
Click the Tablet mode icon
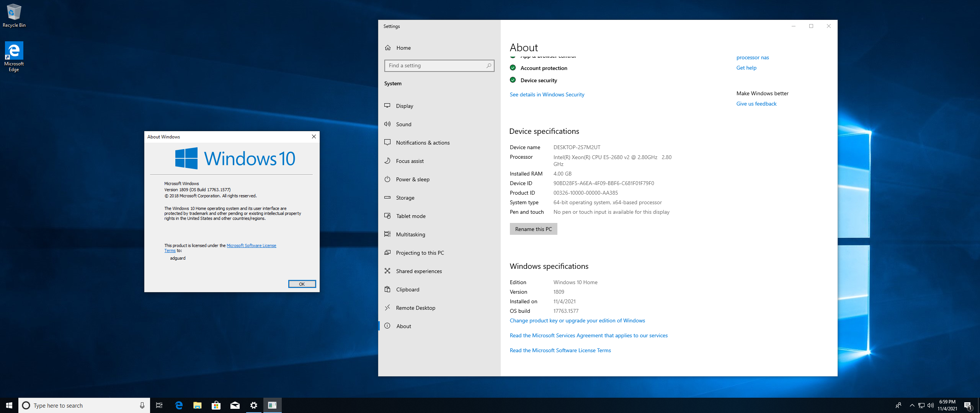click(387, 216)
